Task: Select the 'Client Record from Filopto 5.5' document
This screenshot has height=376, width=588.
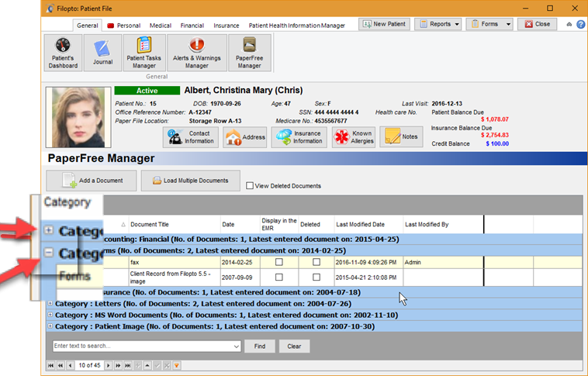Action: point(175,278)
